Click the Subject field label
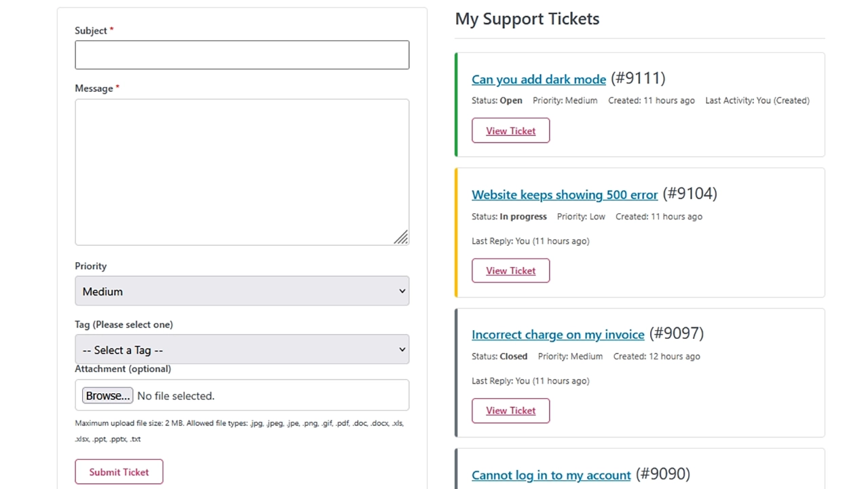868x489 pixels. pyautogui.click(x=91, y=31)
